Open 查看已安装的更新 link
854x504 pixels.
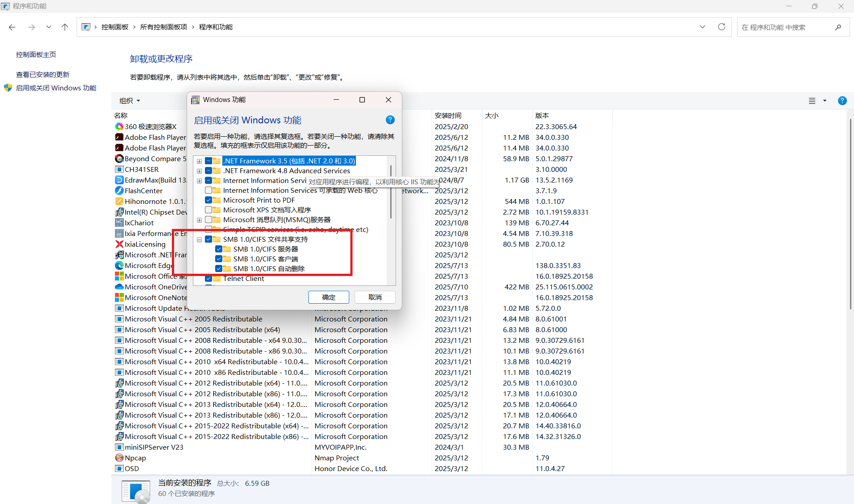[x=43, y=74]
